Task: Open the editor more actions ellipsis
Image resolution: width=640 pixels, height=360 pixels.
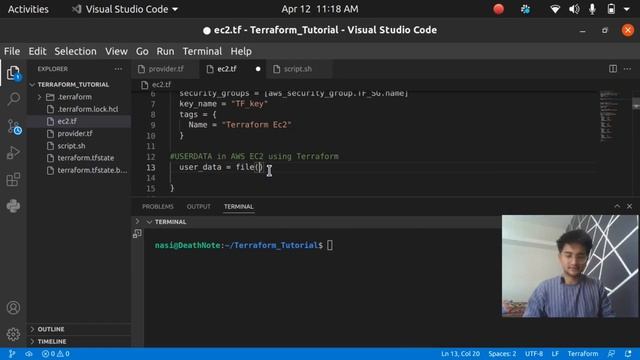Action: point(627,69)
